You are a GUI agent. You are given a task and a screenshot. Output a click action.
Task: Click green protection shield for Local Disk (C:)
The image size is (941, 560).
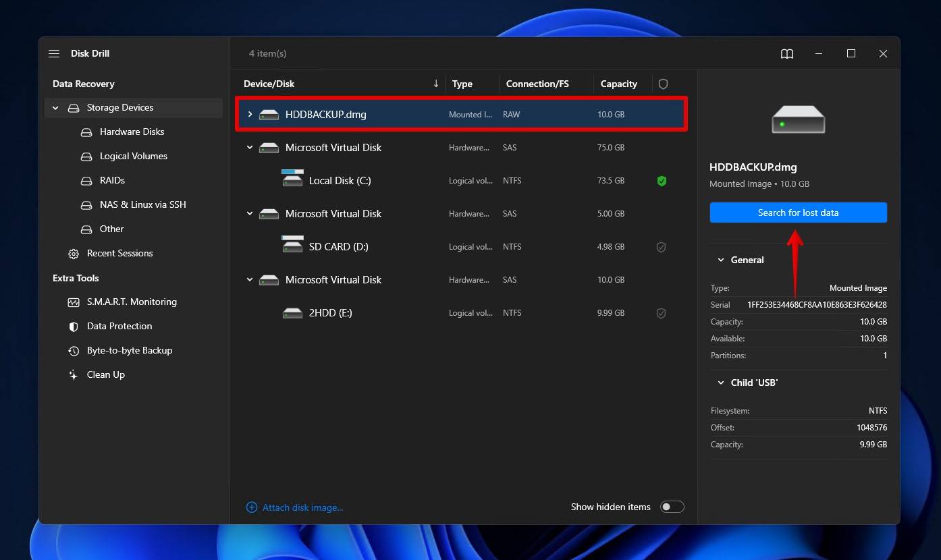click(662, 181)
